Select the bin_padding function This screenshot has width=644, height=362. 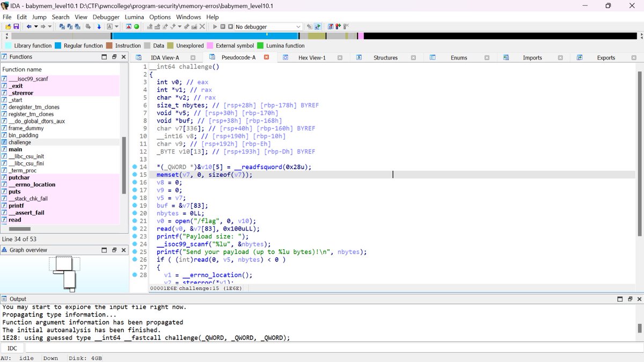pyautogui.click(x=61, y=135)
